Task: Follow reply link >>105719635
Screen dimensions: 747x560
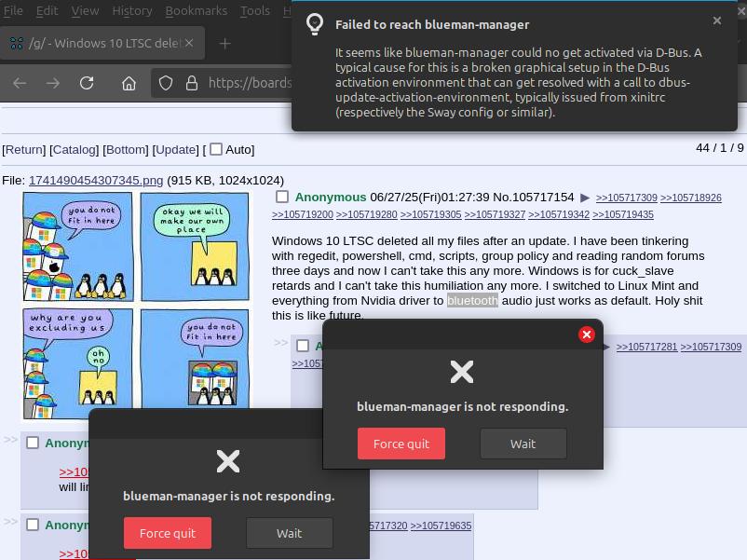Action: (441, 526)
